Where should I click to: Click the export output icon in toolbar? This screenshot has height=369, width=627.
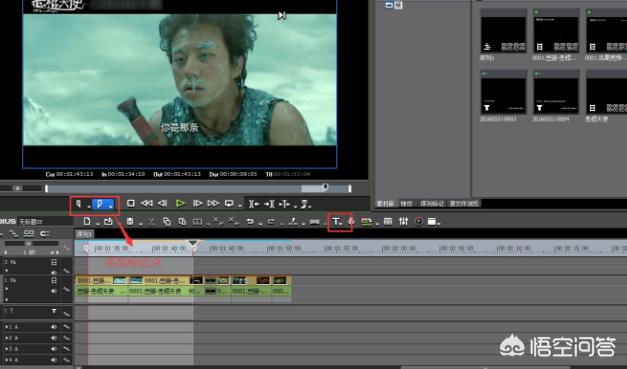click(x=366, y=221)
